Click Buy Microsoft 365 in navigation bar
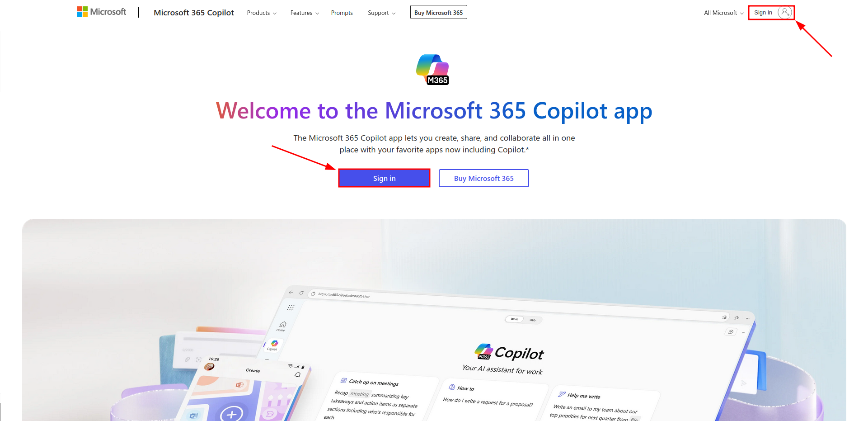868x421 pixels. (x=438, y=12)
